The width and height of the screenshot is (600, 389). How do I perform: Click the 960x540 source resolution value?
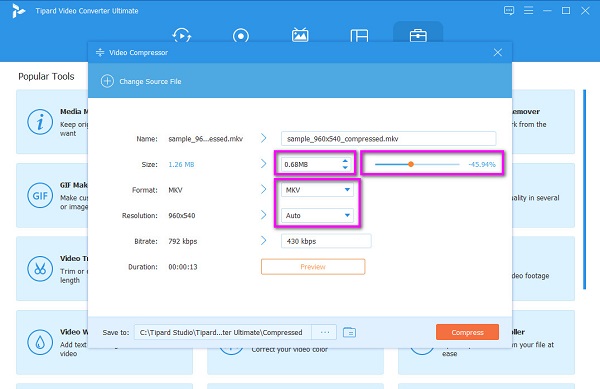pos(182,216)
